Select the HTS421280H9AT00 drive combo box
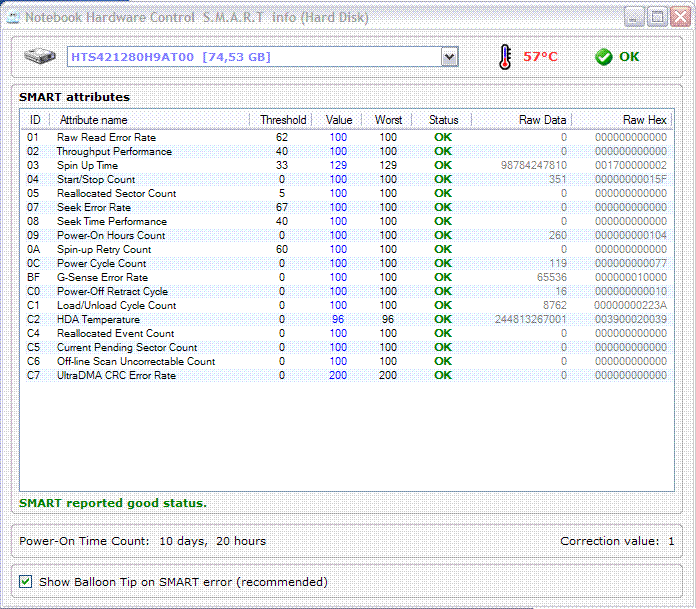The image size is (696, 609). [x=262, y=57]
